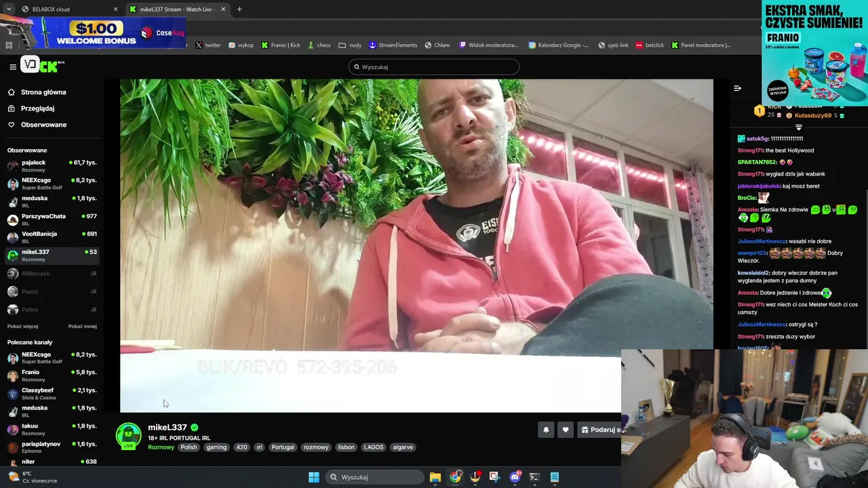Image resolution: width=868 pixels, height=488 pixels.
Task: Click the Windows taskbar search box
Action: tap(374, 477)
